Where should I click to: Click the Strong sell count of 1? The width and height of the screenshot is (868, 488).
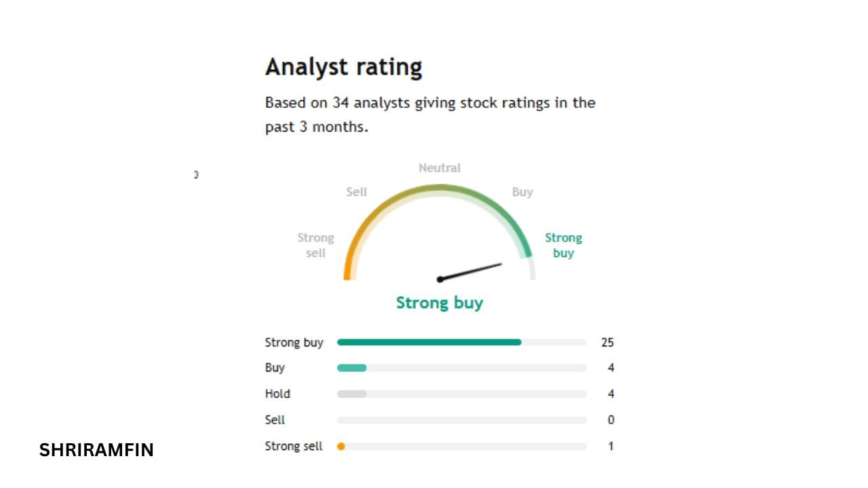610,446
